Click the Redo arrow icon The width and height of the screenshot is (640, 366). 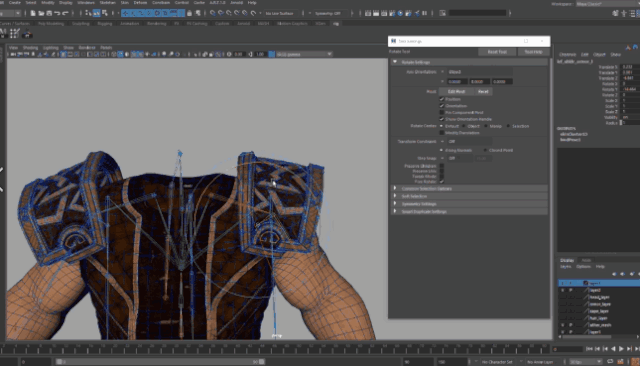[x=65, y=13]
